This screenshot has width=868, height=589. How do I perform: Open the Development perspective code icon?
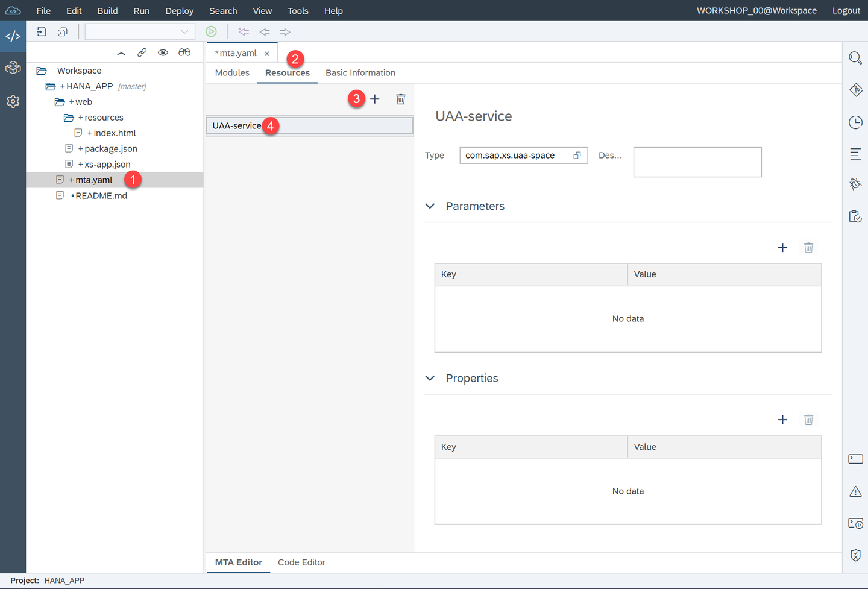pos(13,36)
